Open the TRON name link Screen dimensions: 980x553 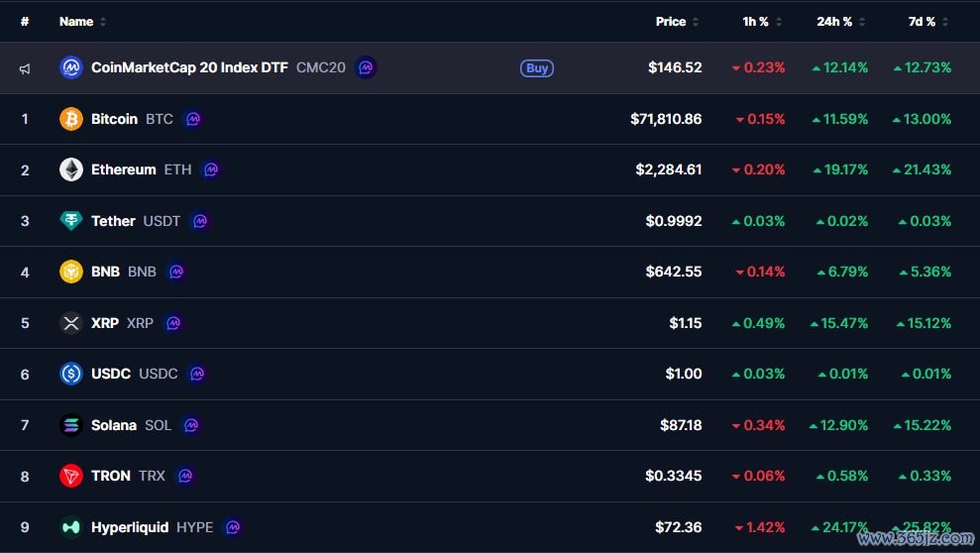tap(111, 476)
